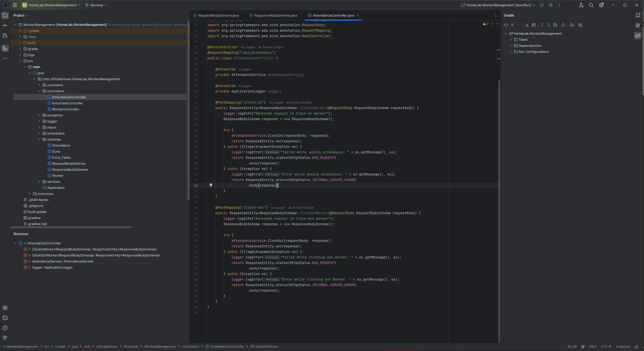Open the Services tool window

click(x=5, y=308)
